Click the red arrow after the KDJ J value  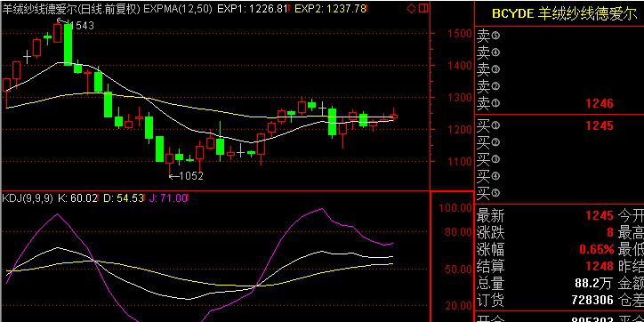(189, 198)
